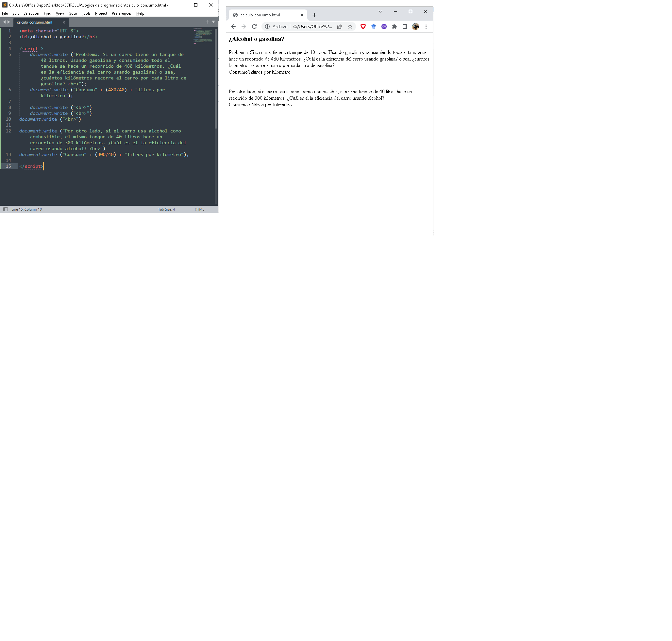
Task: Open Sublime tab list dropdown arrow
Action: 213,22
